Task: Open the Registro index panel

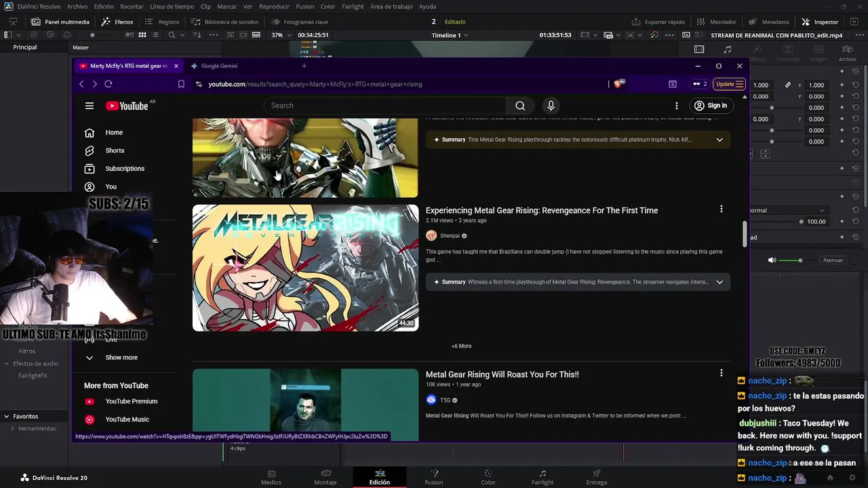Action: coord(162,22)
